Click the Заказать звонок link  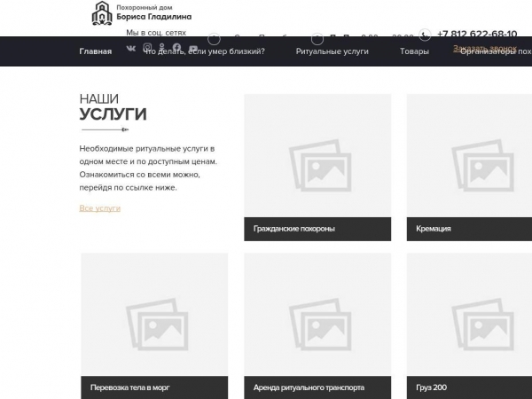coord(485,49)
